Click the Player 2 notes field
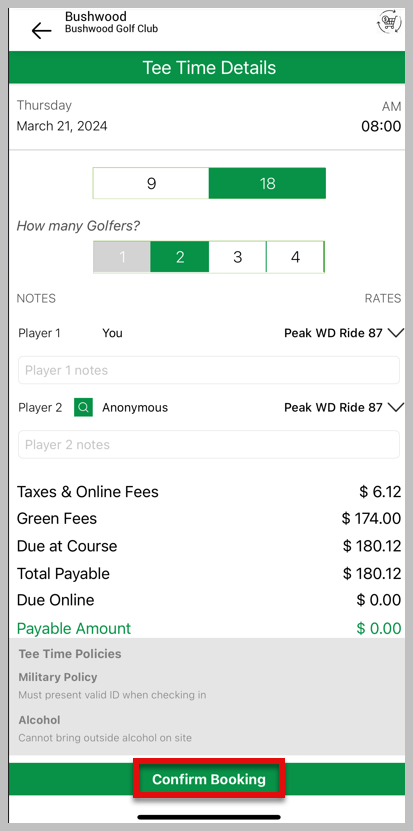The height and width of the screenshot is (831, 413). (209, 444)
